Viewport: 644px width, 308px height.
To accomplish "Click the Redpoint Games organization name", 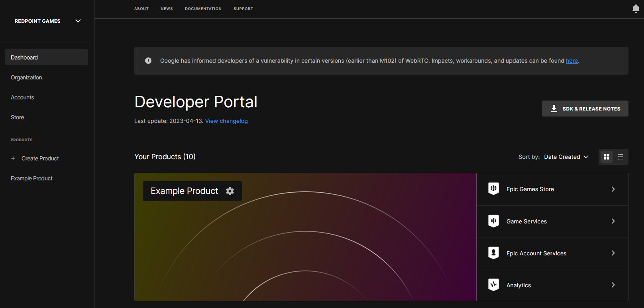I will [37, 21].
